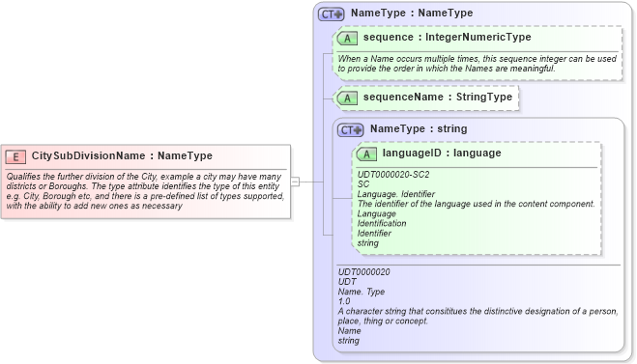Screen dimensions: 637x364
Task: Click the 'Qualifies the further division' description text
Action: pyautogui.click(x=145, y=191)
